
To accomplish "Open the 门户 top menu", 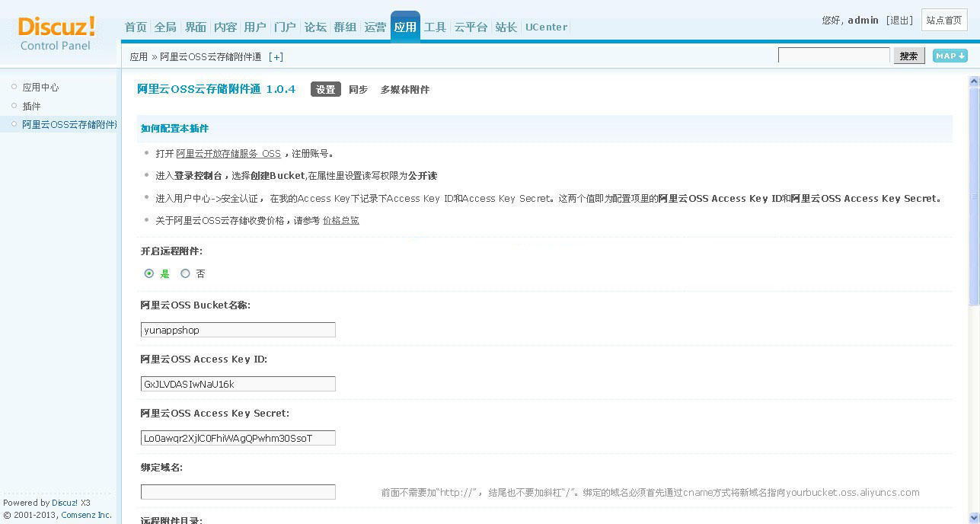I will point(285,27).
